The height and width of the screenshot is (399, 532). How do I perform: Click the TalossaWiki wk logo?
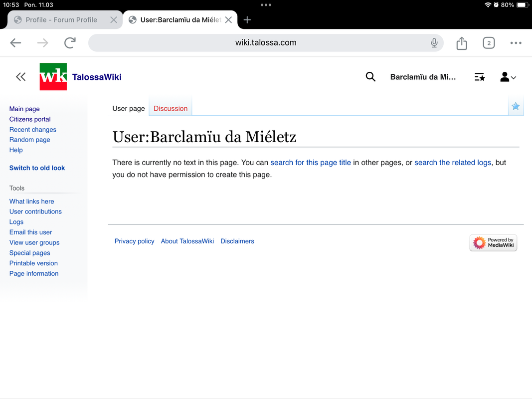(53, 77)
